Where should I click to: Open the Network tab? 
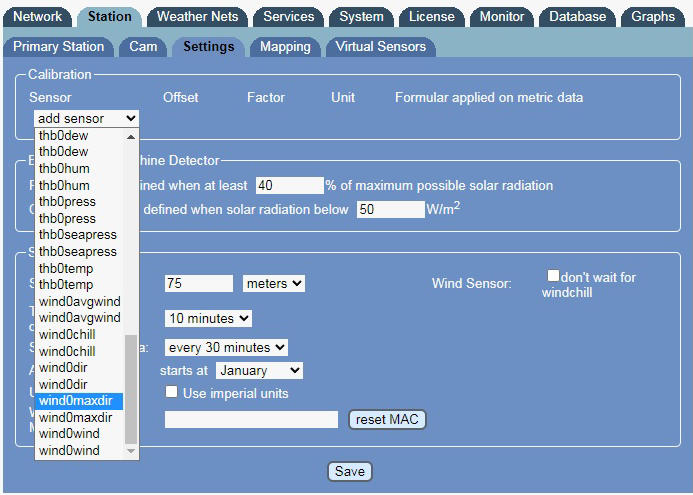(x=38, y=17)
